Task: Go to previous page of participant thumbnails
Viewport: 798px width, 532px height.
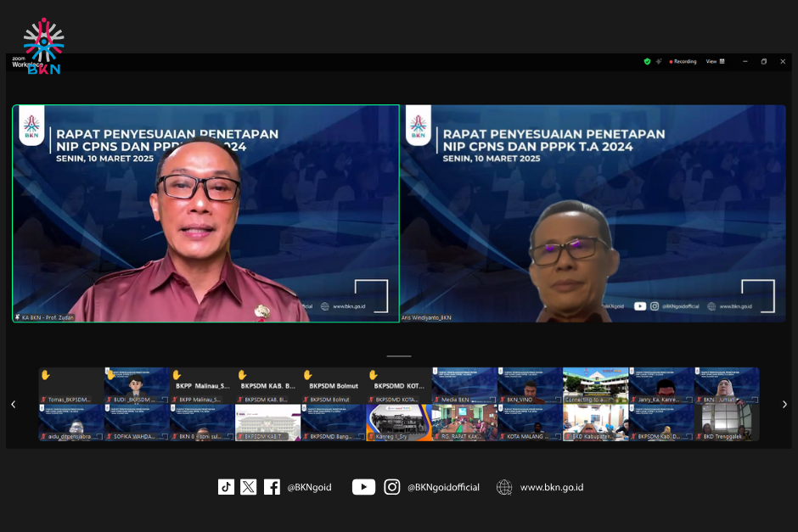Action: click(13, 405)
